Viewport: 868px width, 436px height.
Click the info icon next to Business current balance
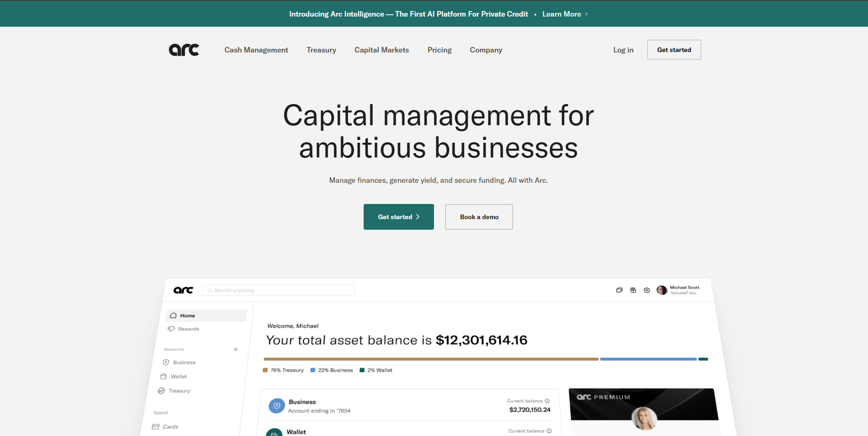(547, 401)
